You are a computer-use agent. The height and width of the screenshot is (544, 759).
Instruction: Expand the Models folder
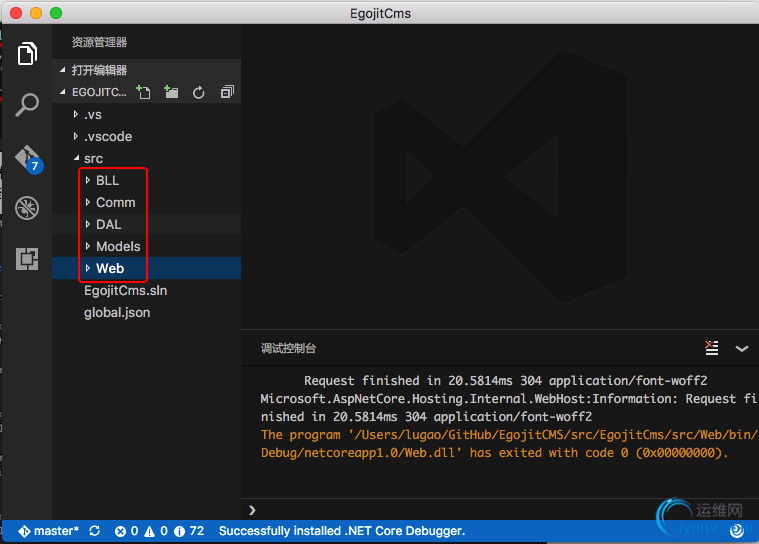coord(146,246)
